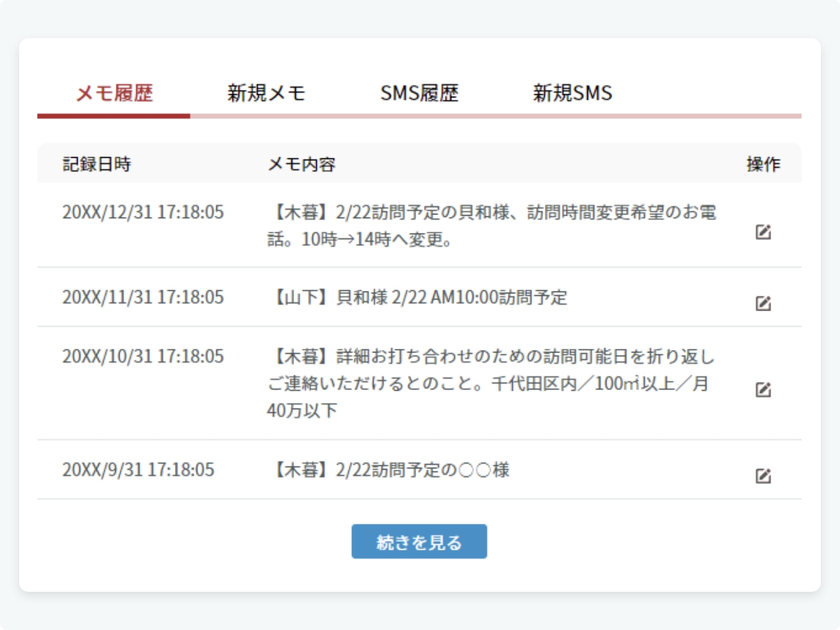Click the 操作 column header
840x630 pixels.
tap(763, 164)
